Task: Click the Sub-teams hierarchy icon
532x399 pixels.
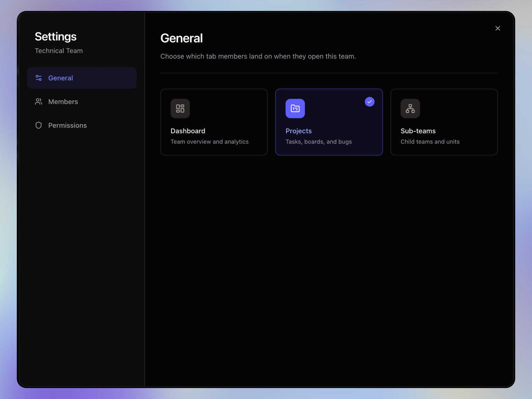Action: pos(410,108)
